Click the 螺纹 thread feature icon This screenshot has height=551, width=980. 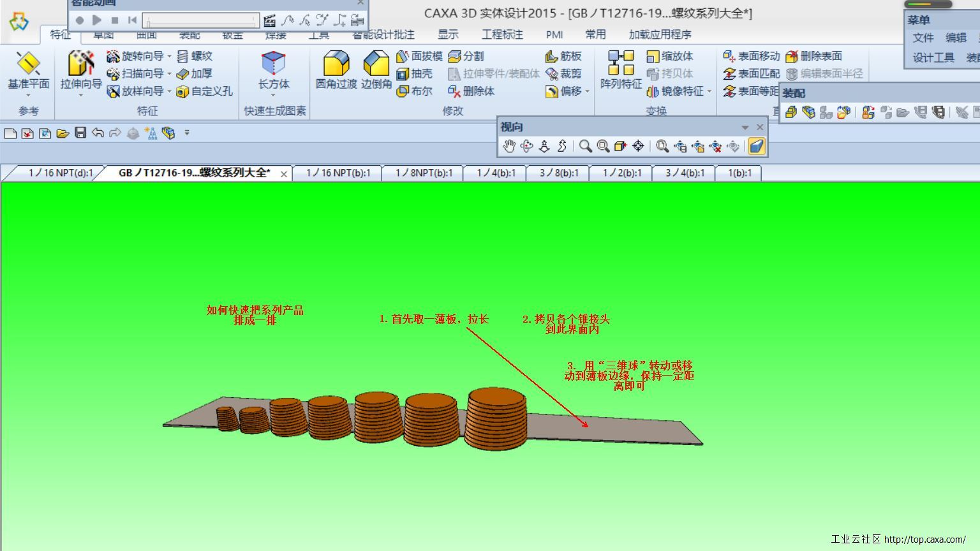(x=183, y=56)
